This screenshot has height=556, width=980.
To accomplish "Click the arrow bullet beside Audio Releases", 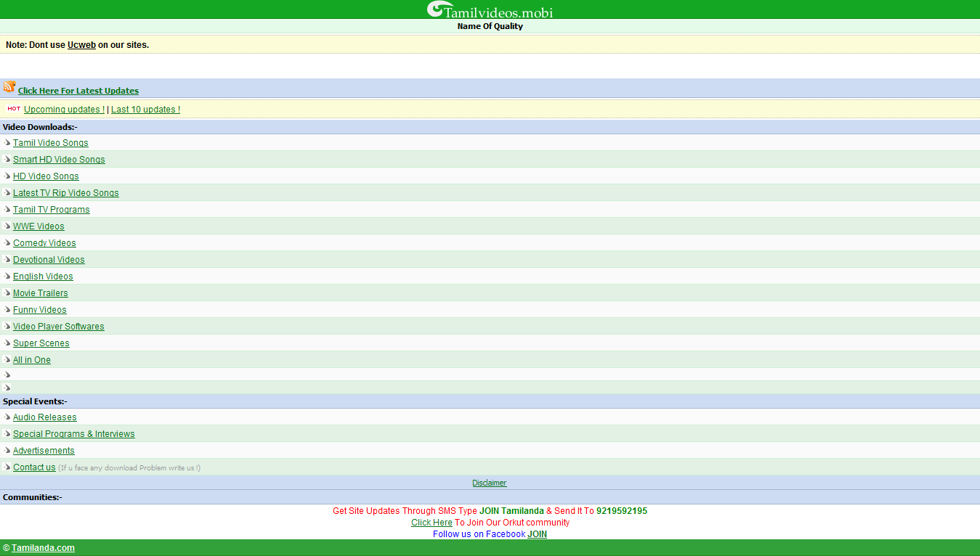I will click(7, 417).
